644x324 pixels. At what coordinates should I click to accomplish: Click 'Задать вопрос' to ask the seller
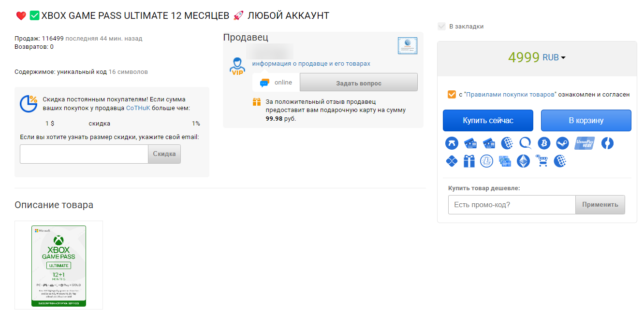tap(359, 83)
